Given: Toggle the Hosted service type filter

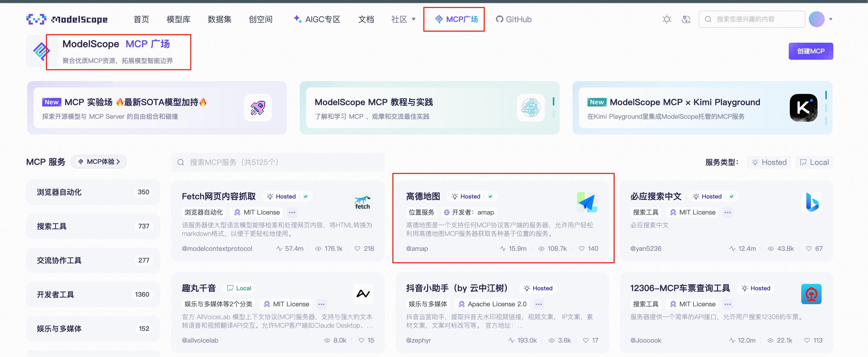Looking at the screenshot, I should point(769,162).
